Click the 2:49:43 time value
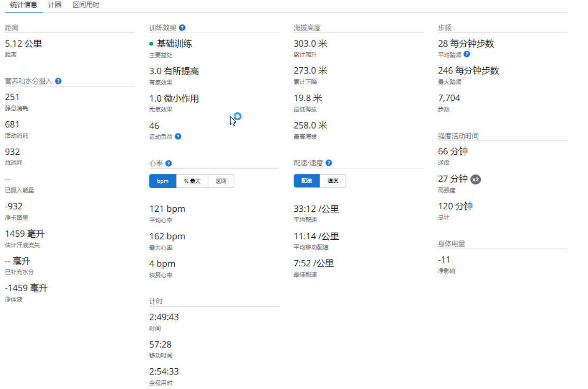The width and height of the screenshot is (588, 389). click(x=164, y=317)
